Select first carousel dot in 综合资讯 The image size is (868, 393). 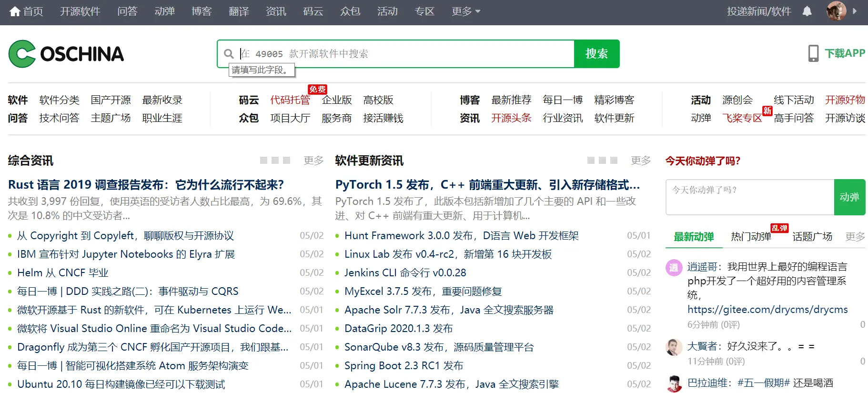tap(263, 161)
